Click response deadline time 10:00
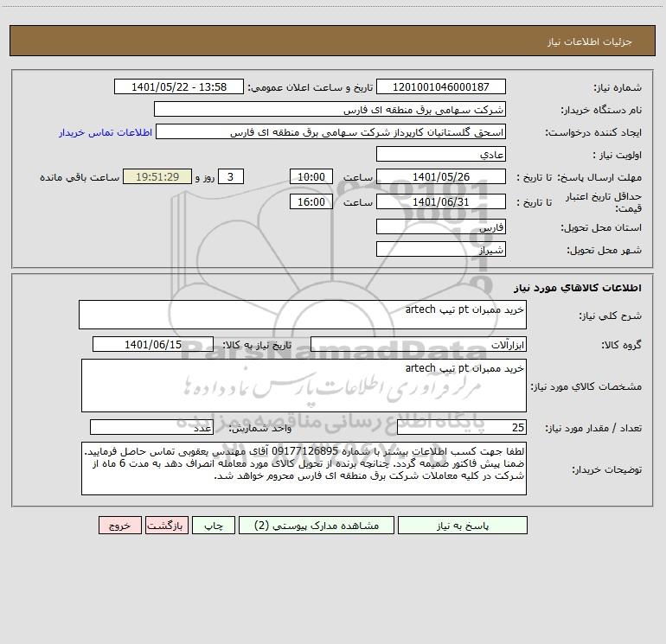This screenshot has height=644, width=666. 311,176
